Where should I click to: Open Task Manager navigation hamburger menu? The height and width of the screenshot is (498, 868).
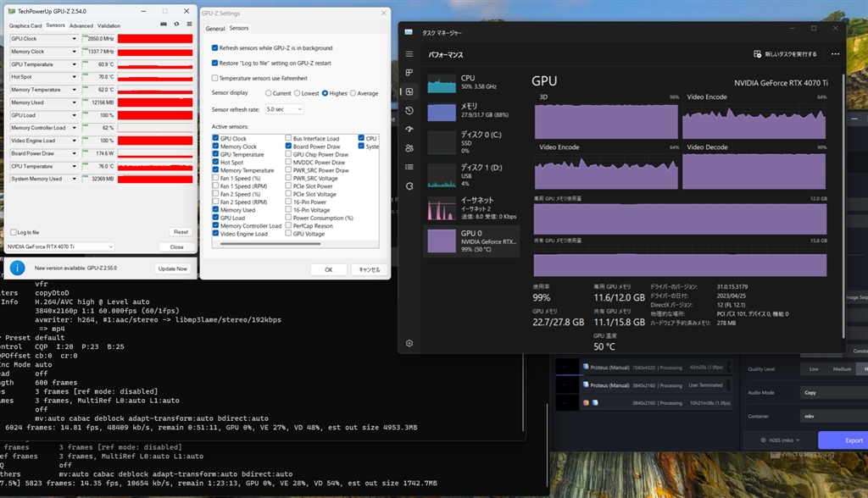(x=409, y=54)
